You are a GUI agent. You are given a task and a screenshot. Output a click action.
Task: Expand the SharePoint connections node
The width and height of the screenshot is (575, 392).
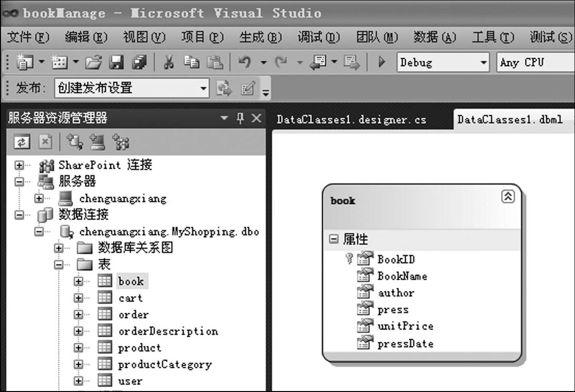[x=19, y=165]
